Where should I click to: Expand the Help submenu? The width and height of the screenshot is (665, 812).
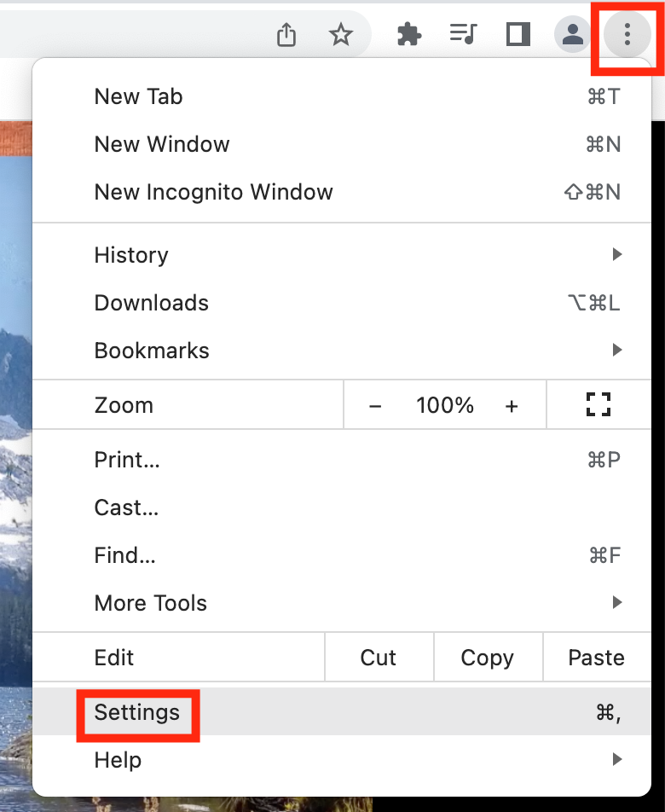[x=342, y=760]
